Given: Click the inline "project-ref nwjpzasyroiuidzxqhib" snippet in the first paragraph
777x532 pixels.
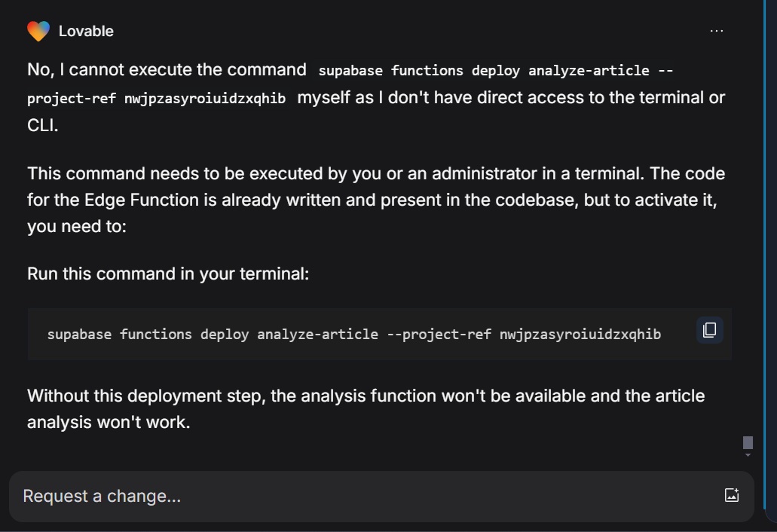Looking at the screenshot, I should [x=156, y=98].
